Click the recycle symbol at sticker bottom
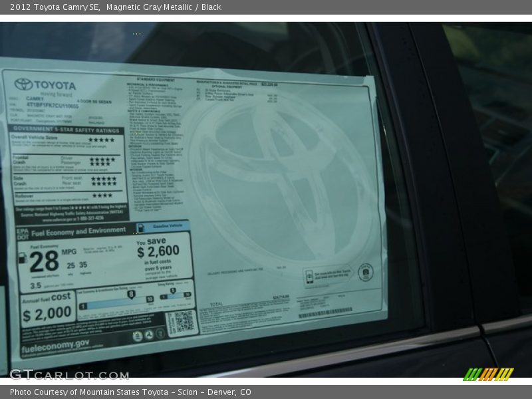The image size is (532, 399). point(148,335)
